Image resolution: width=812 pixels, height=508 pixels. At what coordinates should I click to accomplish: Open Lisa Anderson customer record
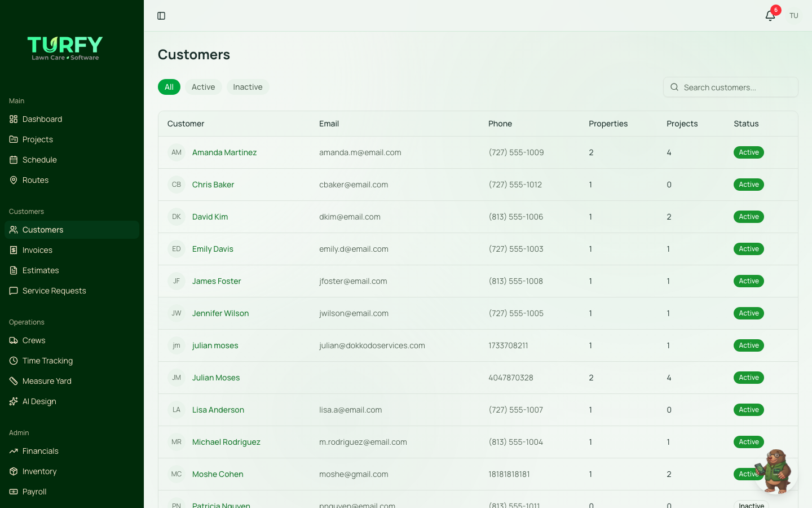218,410
